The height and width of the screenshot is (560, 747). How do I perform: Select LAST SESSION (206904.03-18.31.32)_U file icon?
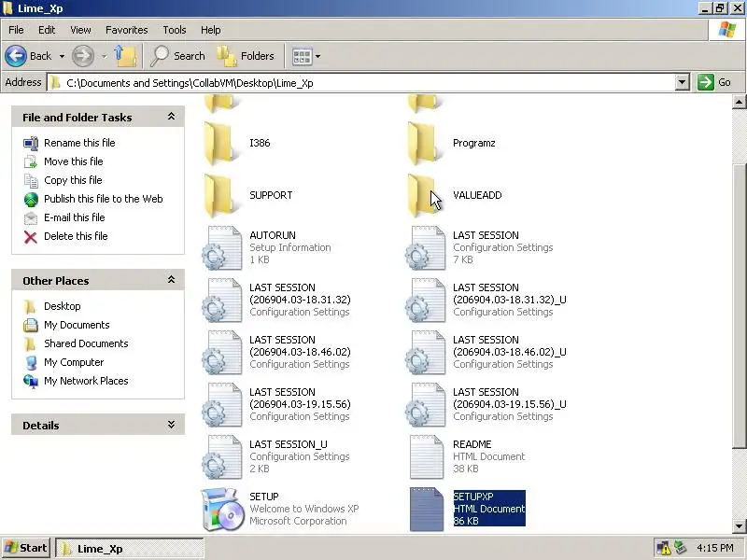[x=425, y=300]
